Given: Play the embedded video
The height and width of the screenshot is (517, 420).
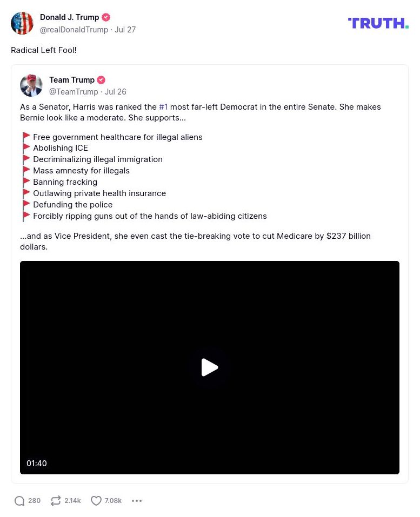Looking at the screenshot, I should coord(210,367).
